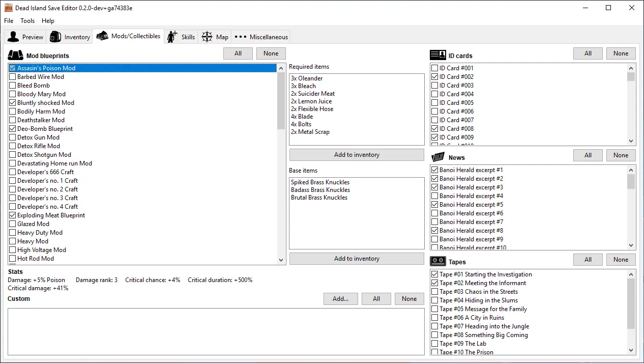The width and height of the screenshot is (644, 363).
Task: Enable the Barbed Wire Mod checkbox
Action: click(x=13, y=77)
